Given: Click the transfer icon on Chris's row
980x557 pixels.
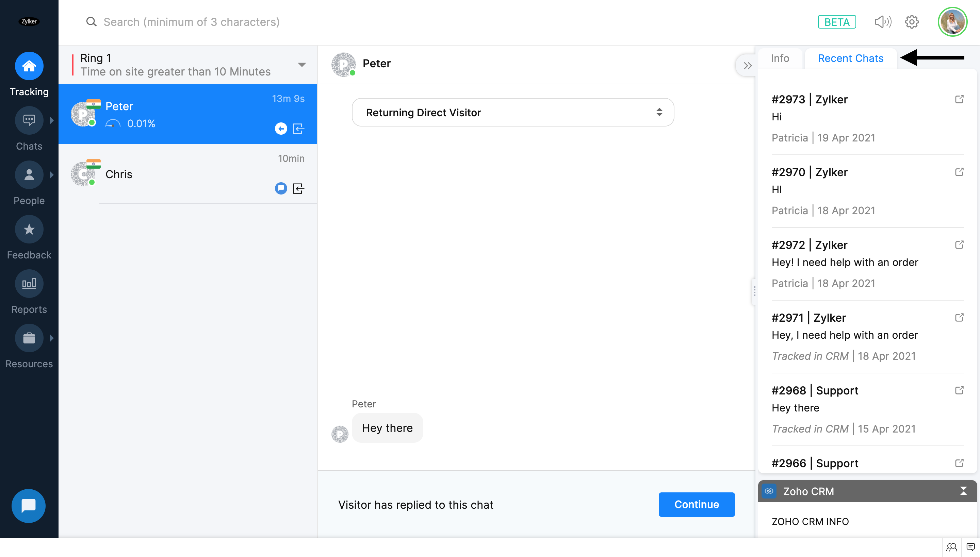Looking at the screenshot, I should pyautogui.click(x=299, y=188).
